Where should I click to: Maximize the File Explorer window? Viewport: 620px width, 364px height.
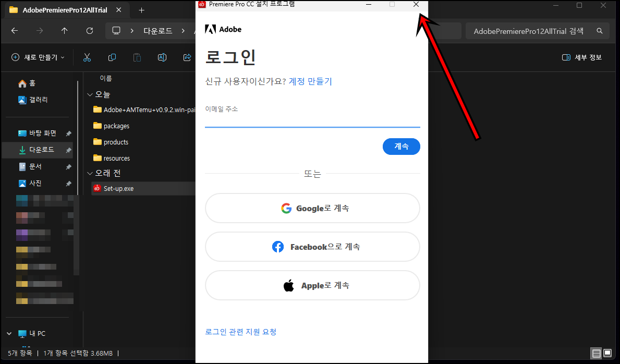[579, 5]
